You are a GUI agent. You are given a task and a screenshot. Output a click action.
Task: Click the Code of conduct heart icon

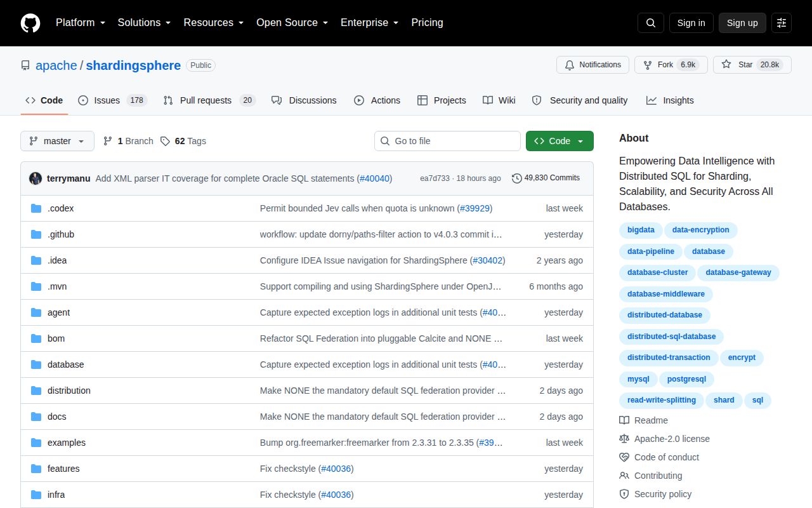pos(624,457)
